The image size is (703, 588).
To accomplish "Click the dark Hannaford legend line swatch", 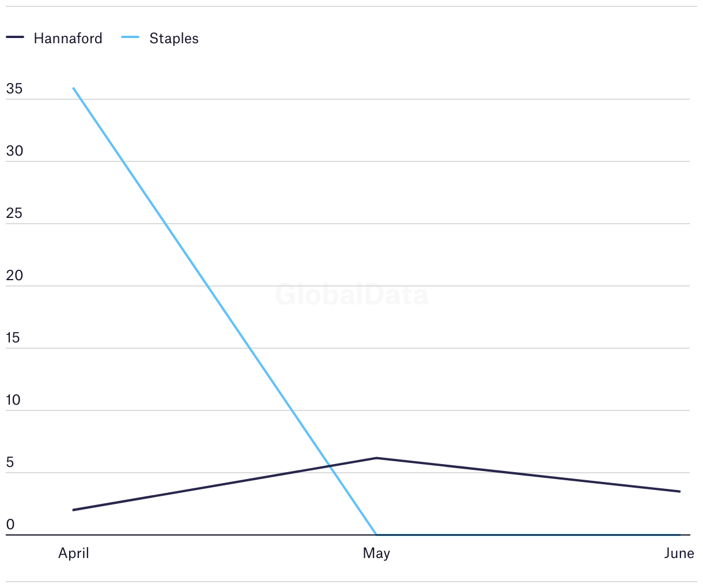I will (15, 37).
